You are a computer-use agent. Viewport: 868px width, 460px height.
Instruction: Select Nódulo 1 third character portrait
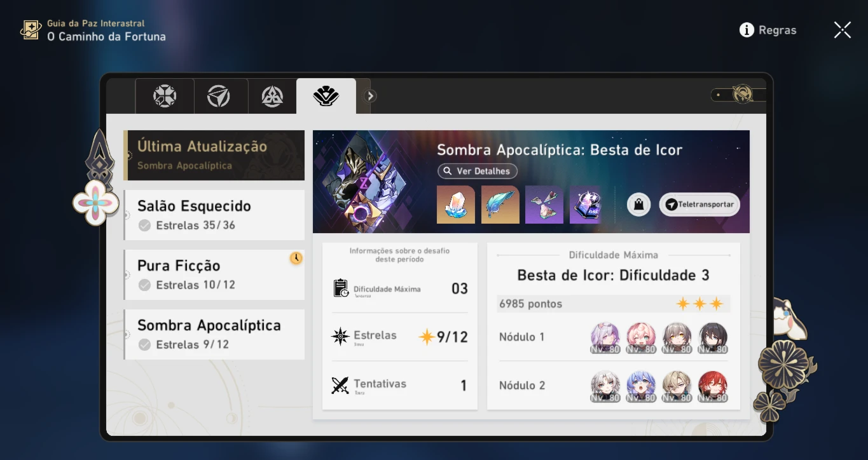pos(677,338)
